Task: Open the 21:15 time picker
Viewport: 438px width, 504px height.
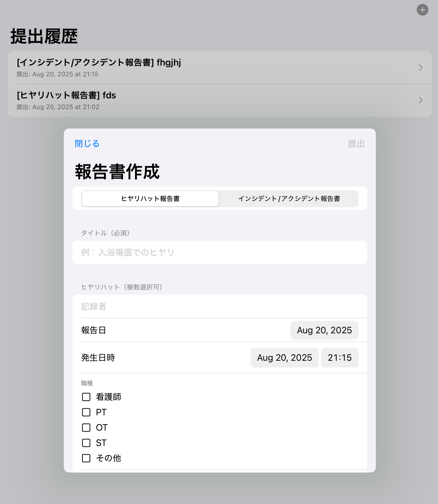Action: pos(340,358)
